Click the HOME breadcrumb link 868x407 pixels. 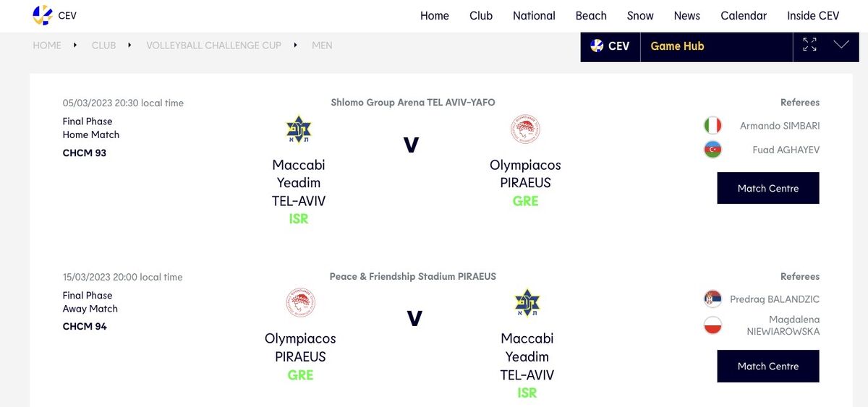pyautogui.click(x=47, y=45)
